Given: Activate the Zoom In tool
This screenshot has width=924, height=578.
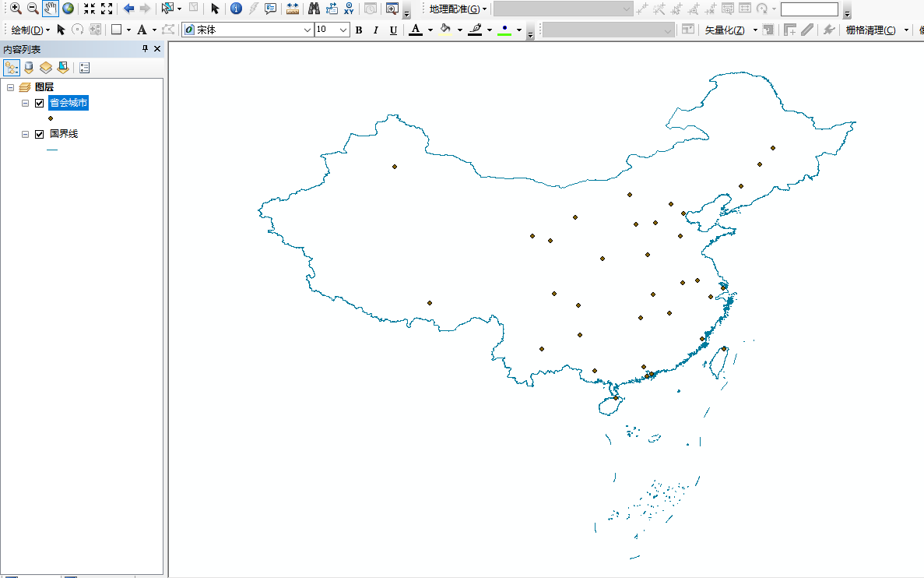Looking at the screenshot, I should click(16, 9).
